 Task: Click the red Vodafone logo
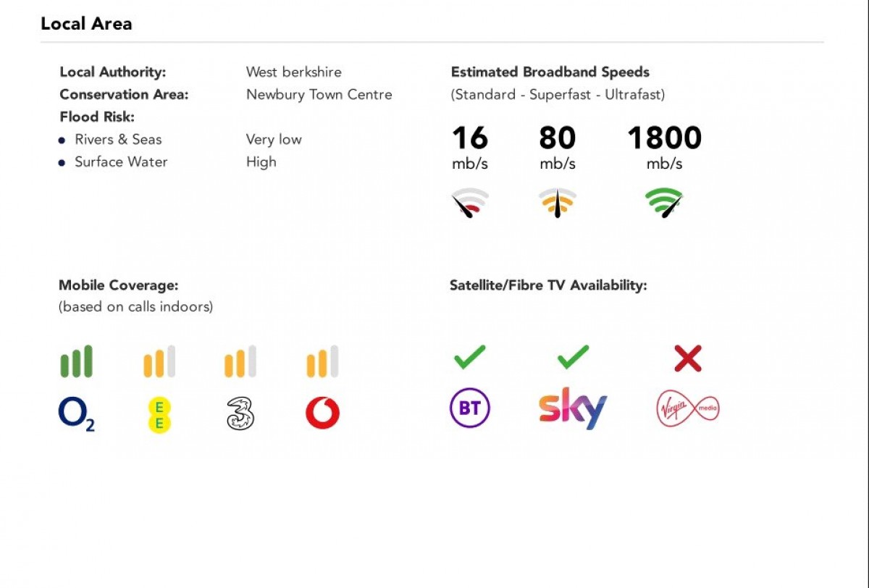point(322,413)
